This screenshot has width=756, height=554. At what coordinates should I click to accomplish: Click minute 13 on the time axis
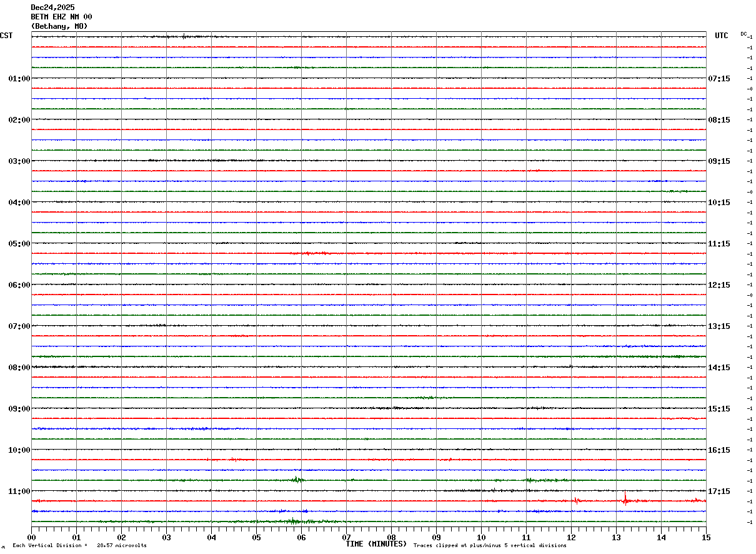pos(616,537)
